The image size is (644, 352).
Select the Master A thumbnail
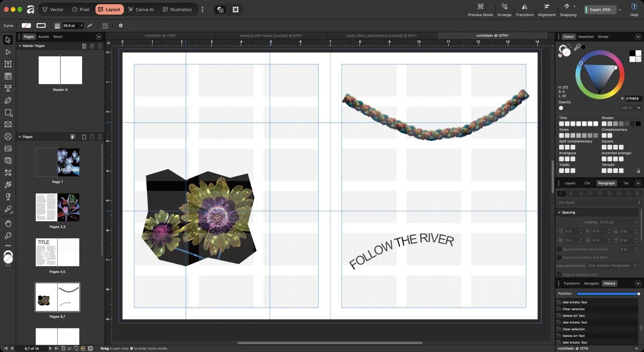(x=60, y=70)
